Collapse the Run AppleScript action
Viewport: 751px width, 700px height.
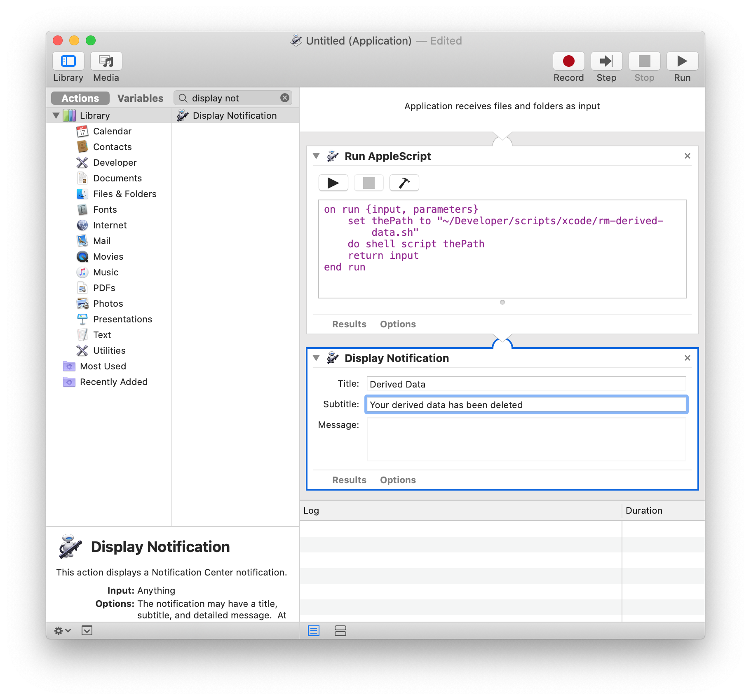click(316, 156)
